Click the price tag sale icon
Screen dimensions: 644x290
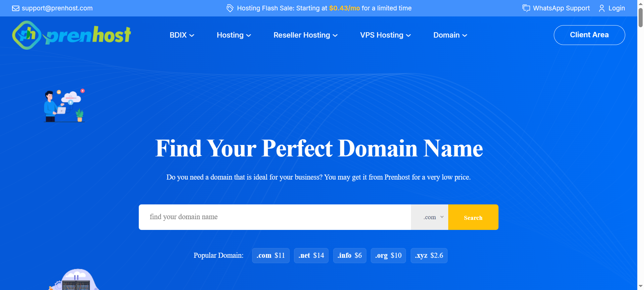[x=230, y=8]
